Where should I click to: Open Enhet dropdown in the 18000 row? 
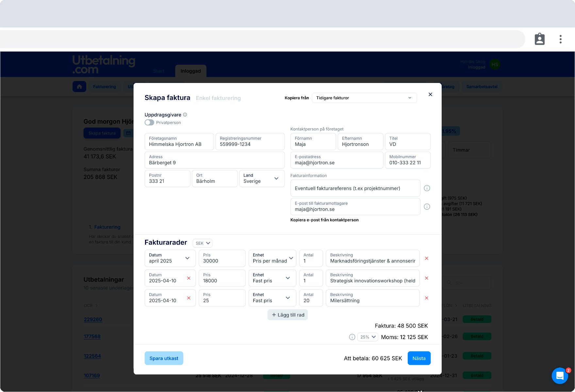coord(272,278)
